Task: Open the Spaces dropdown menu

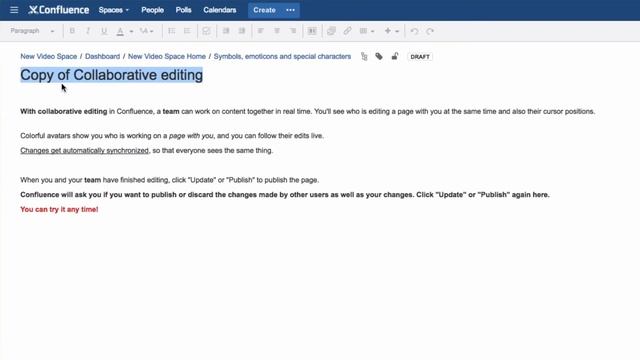Action: tap(113, 10)
